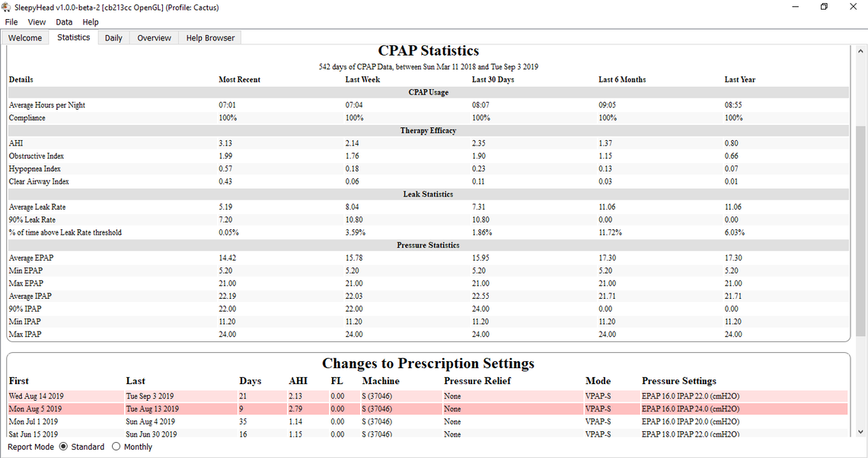Open the Help menu
The image size is (868, 458).
point(91,22)
